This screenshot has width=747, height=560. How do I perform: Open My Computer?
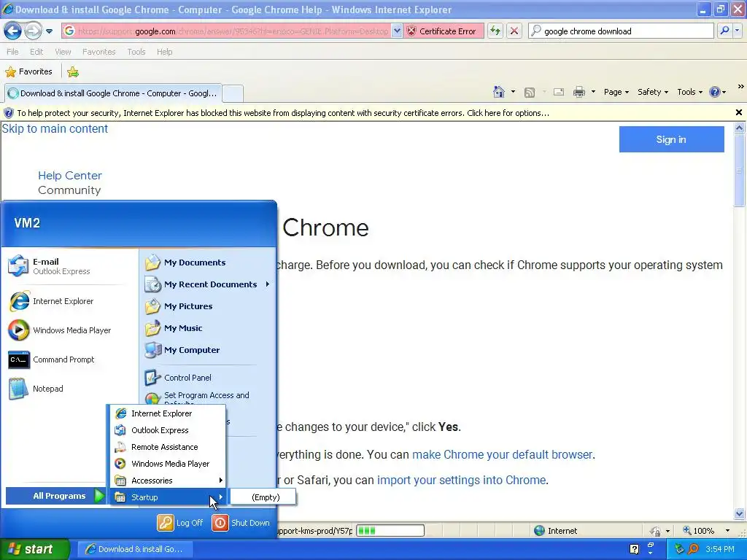(208, 350)
